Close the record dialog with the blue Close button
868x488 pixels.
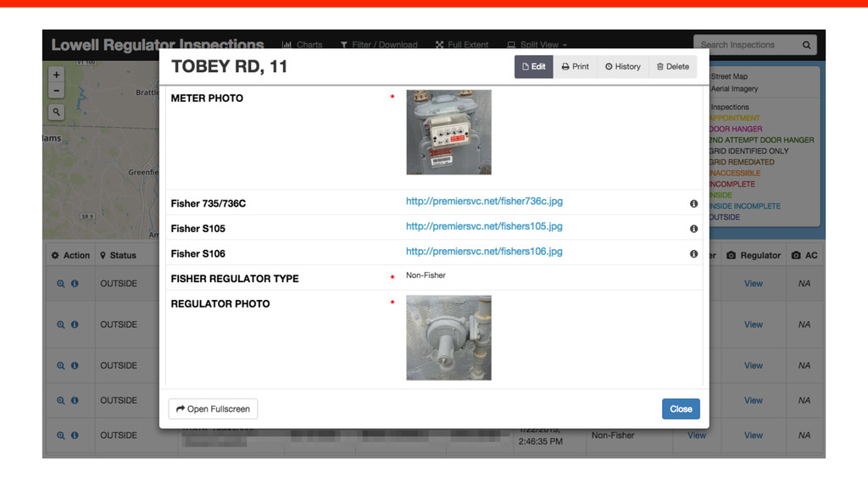point(681,409)
